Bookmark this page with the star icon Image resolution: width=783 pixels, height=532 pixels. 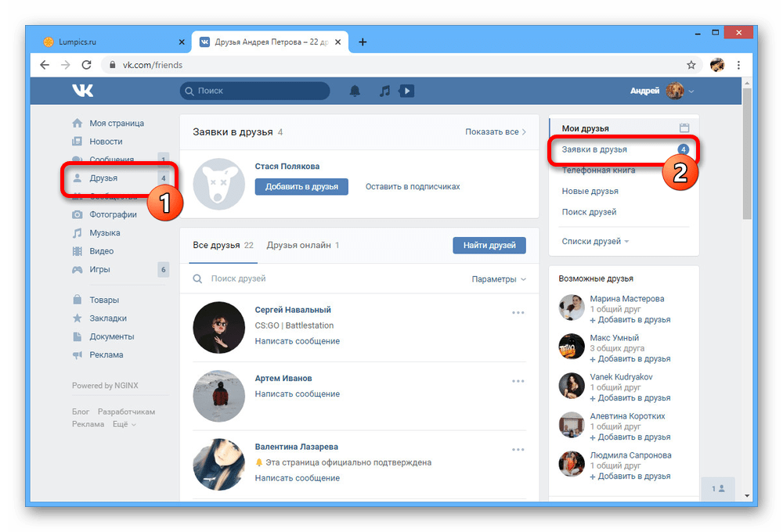click(691, 65)
